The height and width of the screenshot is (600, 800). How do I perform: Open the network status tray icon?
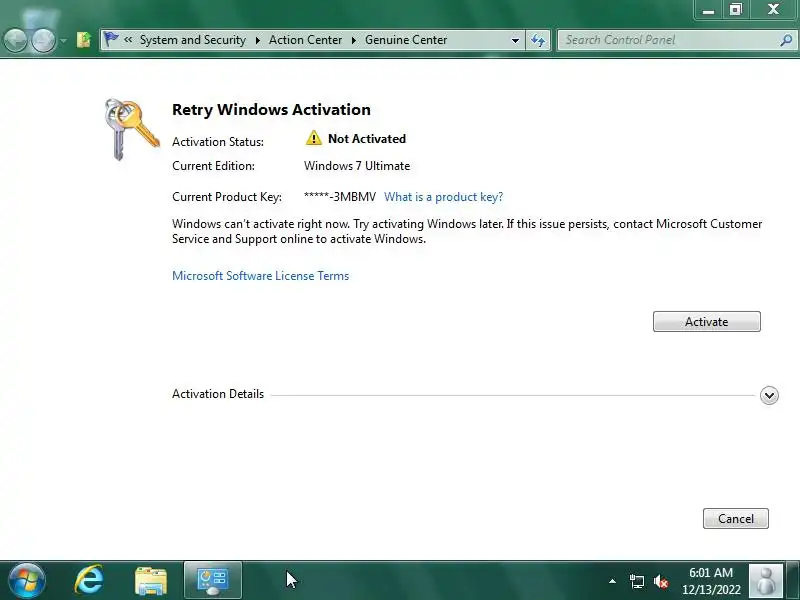[x=636, y=581]
